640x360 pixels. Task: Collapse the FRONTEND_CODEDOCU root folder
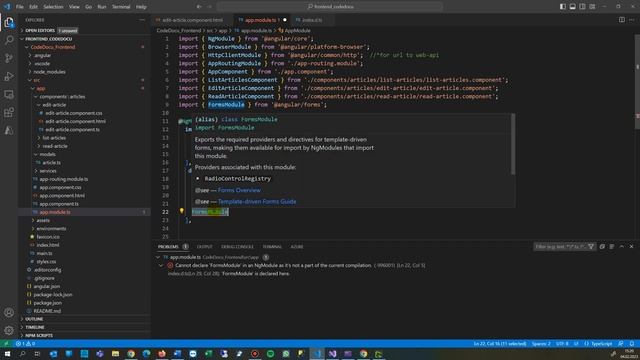(48, 39)
